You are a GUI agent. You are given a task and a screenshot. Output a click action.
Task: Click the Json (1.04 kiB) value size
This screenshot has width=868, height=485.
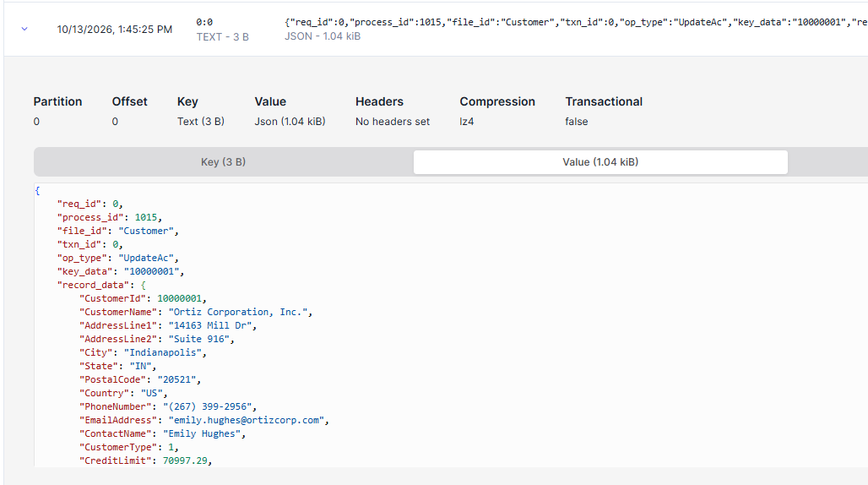coord(290,122)
